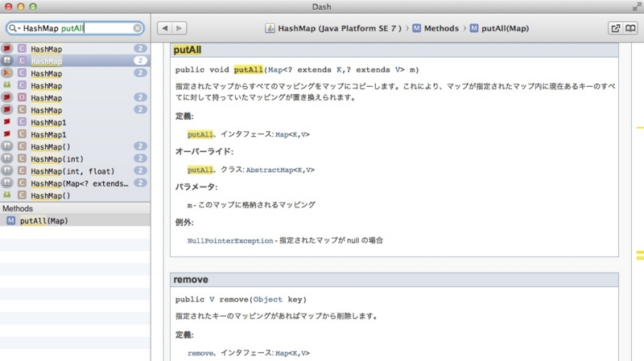Click inside the HashMap putAll search field
The image size is (644, 361).
tap(75, 28)
